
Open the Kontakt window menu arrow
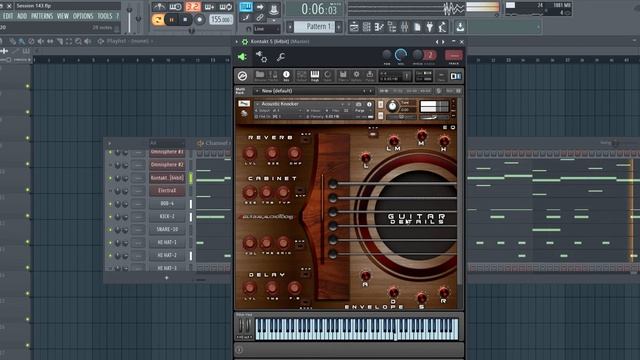236,42
